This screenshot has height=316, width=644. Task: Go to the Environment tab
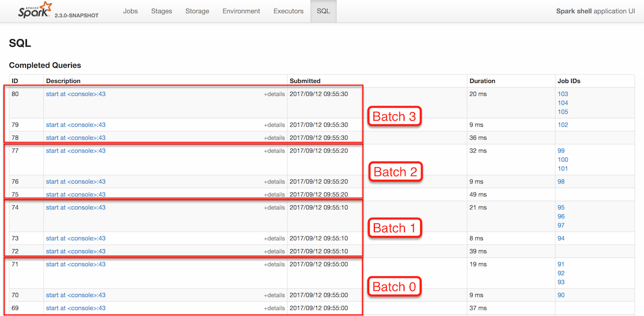point(242,11)
